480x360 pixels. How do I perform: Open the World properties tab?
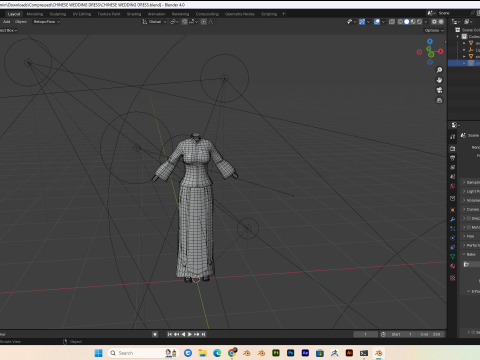coord(453,186)
